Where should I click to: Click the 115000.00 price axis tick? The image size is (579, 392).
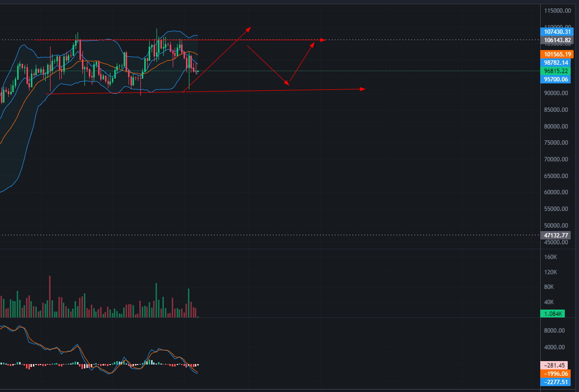coord(557,11)
